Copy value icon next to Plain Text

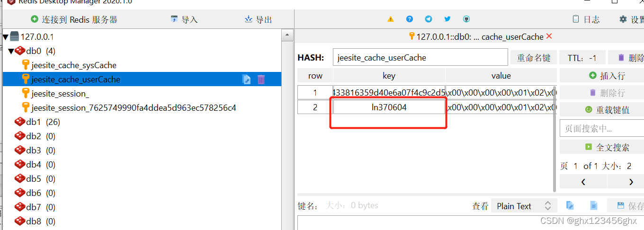pyautogui.click(x=570, y=205)
